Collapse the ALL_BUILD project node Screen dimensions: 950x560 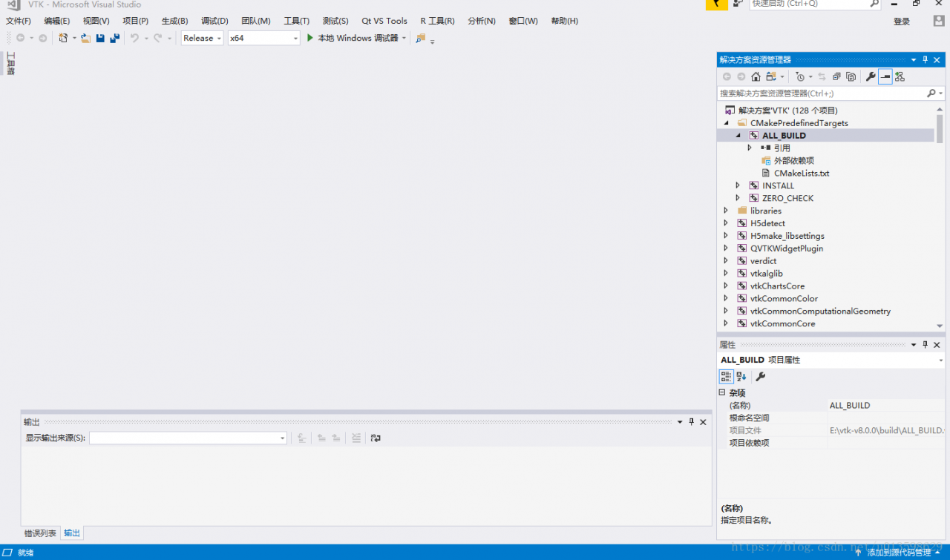(738, 136)
